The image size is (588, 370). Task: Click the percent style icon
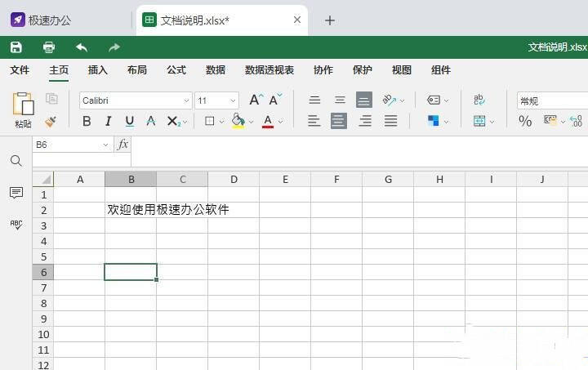(x=525, y=121)
